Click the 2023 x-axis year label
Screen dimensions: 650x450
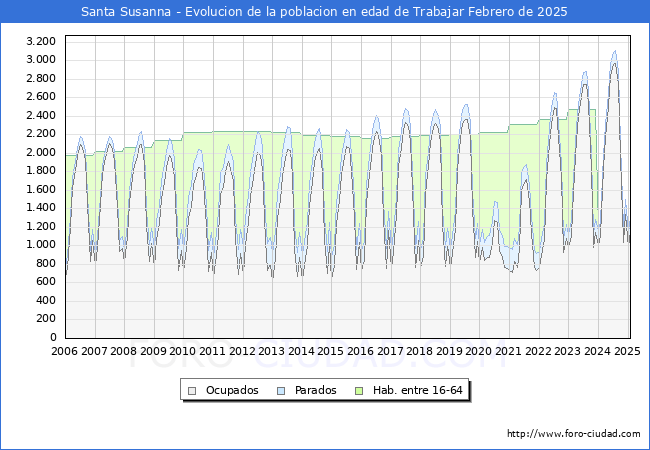click(568, 351)
